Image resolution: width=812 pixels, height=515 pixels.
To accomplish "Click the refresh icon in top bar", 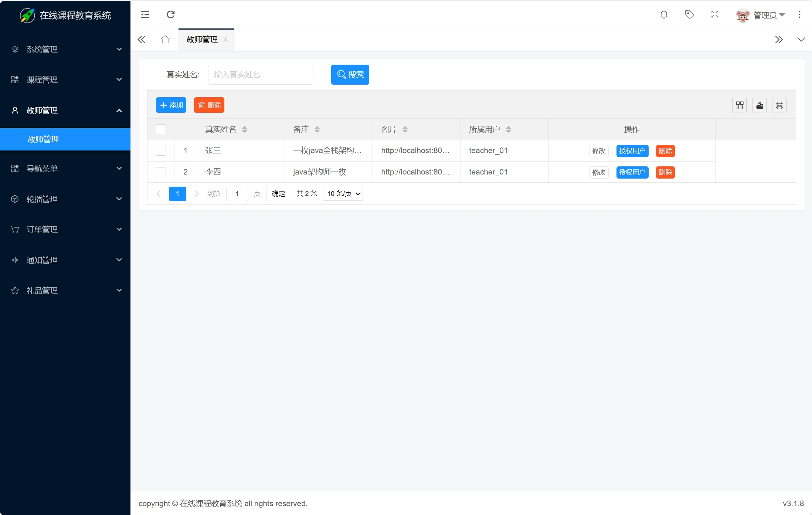I will [x=170, y=15].
